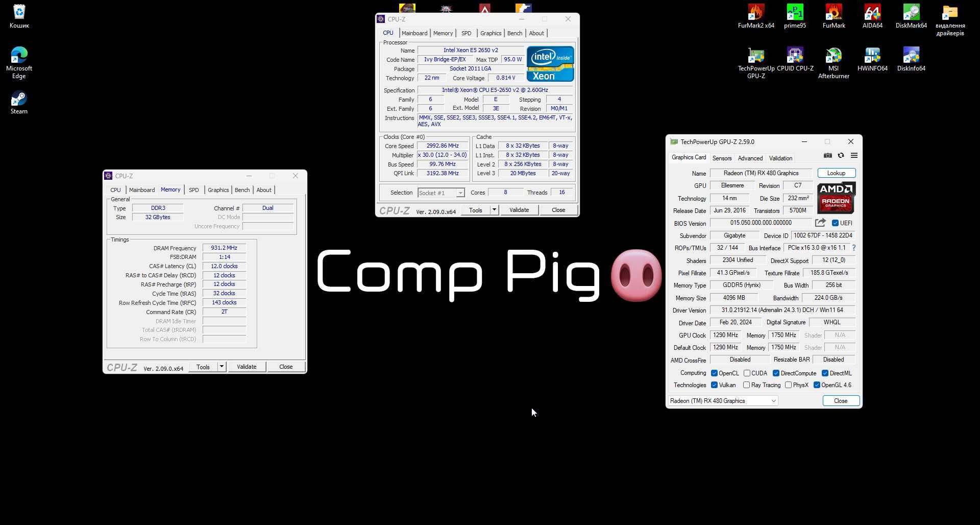Click the AMD Radeon Graphics logo

pos(836,198)
